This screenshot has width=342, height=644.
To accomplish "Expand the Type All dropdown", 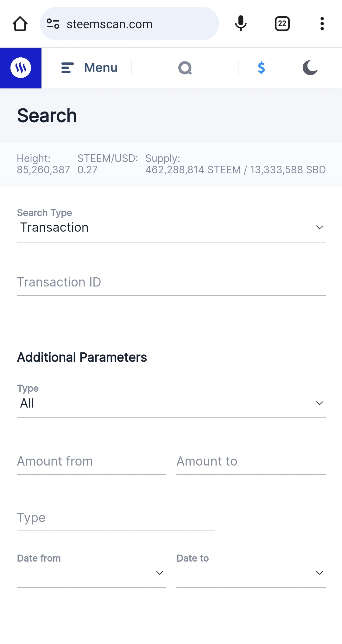I will 171,403.
